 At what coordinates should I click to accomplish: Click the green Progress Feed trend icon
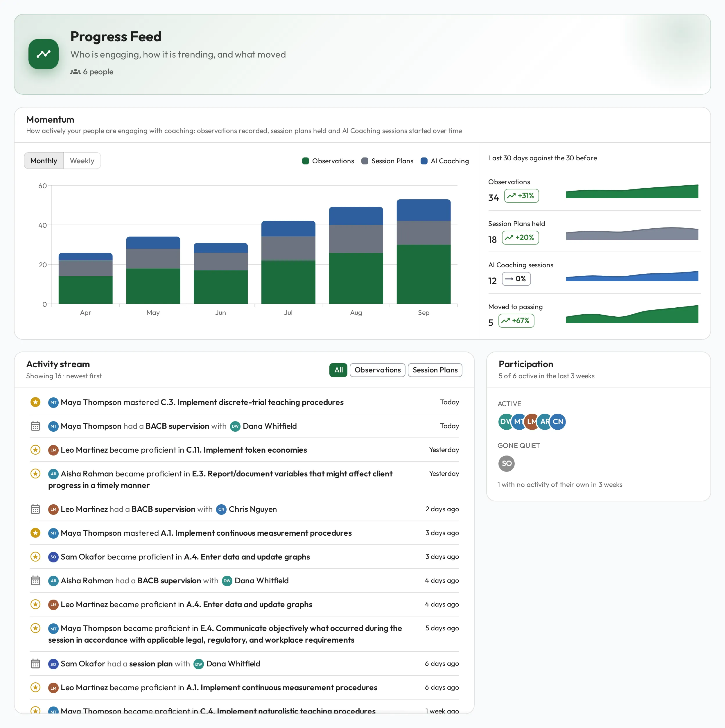pyautogui.click(x=43, y=54)
